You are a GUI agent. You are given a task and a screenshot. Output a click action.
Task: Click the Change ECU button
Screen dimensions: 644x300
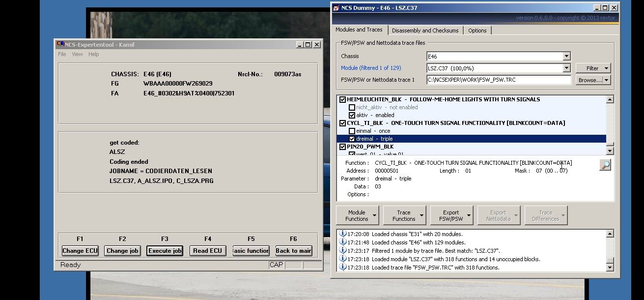coord(80,251)
